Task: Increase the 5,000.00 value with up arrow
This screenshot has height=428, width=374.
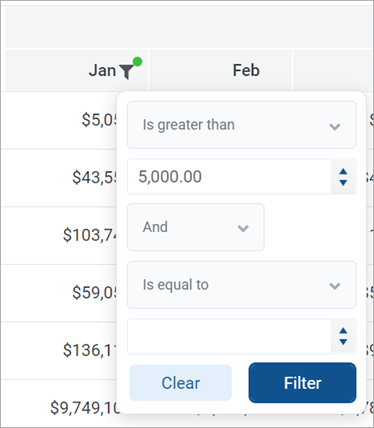Action: click(x=343, y=172)
